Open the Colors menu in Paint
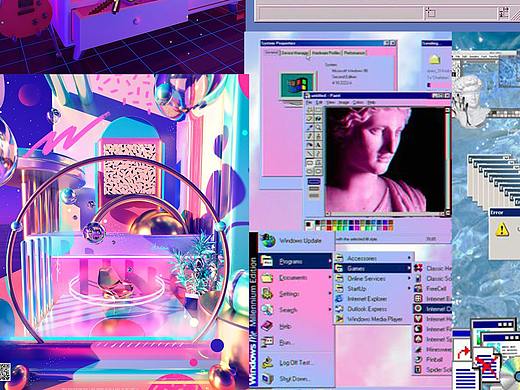 pos(358,102)
